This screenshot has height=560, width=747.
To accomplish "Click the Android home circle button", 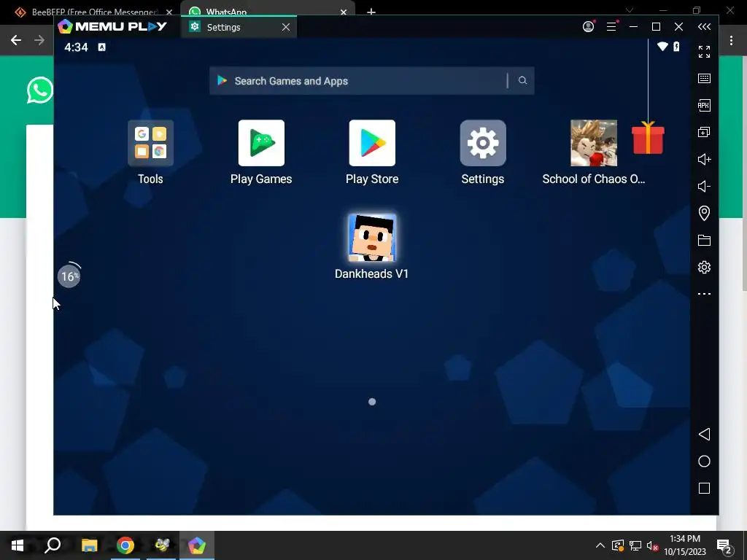I will pyautogui.click(x=704, y=461).
